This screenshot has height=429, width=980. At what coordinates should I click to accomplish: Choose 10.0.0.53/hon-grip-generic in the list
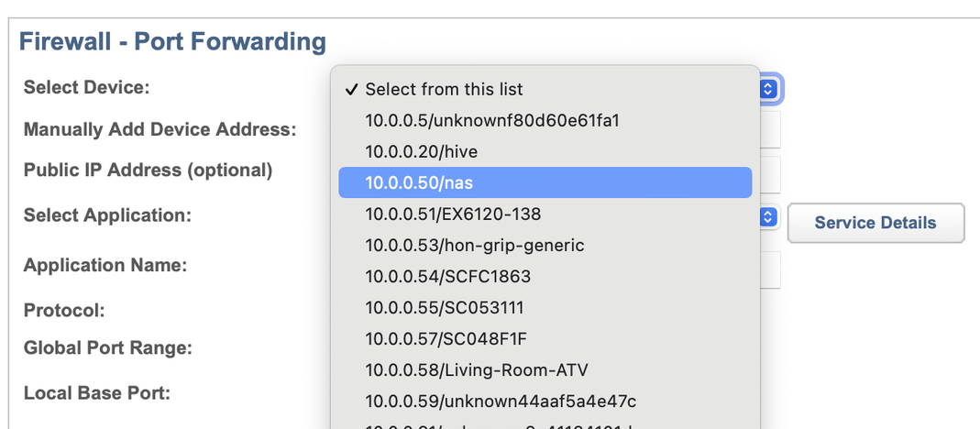point(545,245)
